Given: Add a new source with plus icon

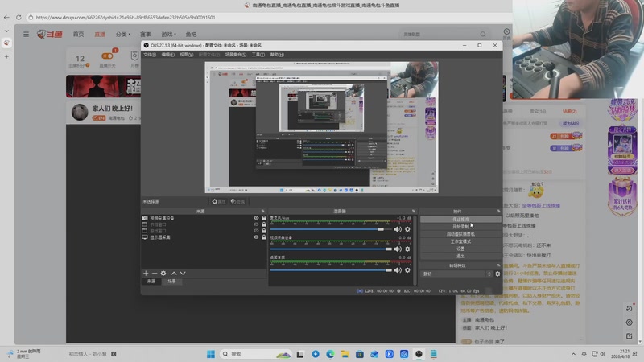Looking at the screenshot, I should pyautogui.click(x=146, y=273).
